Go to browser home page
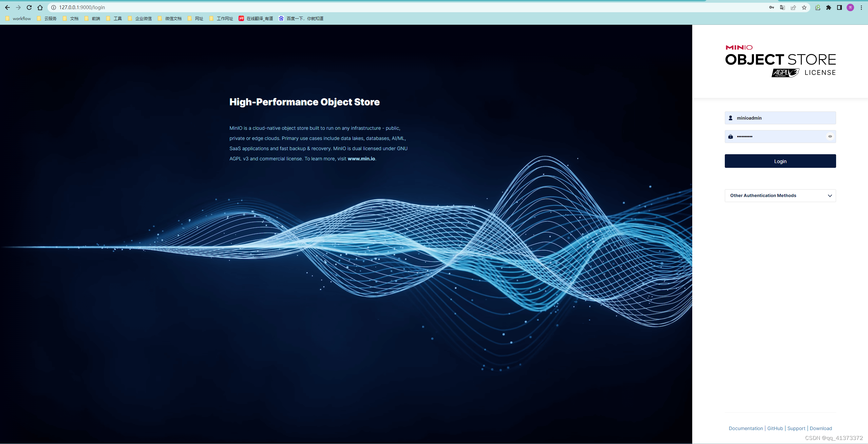 (x=40, y=7)
